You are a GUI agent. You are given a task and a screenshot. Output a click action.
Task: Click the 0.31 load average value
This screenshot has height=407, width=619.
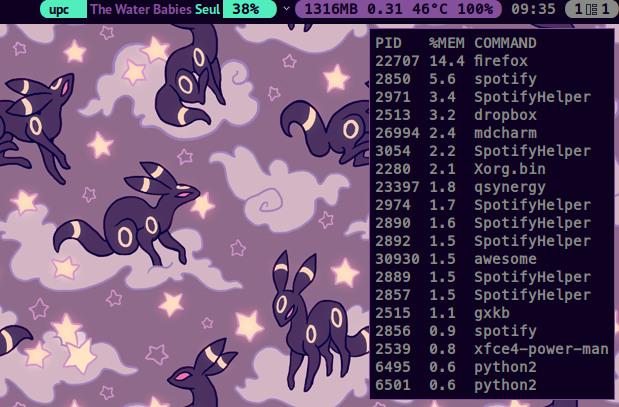[385, 9]
